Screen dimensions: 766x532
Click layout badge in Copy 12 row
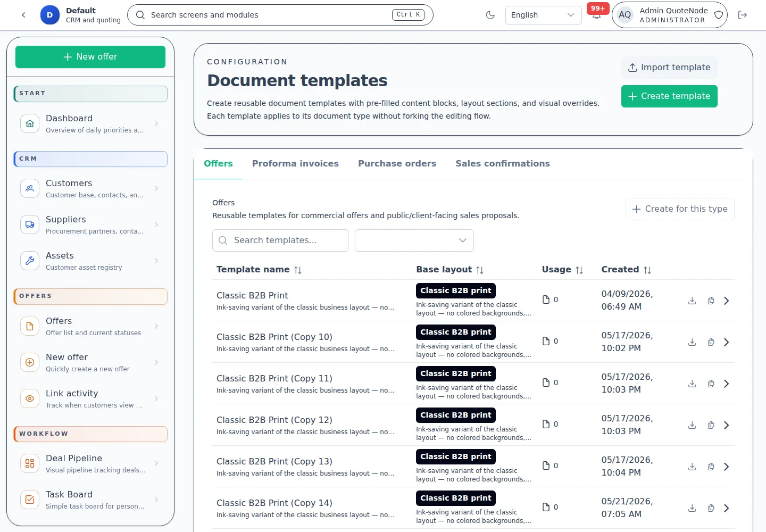tap(456, 415)
